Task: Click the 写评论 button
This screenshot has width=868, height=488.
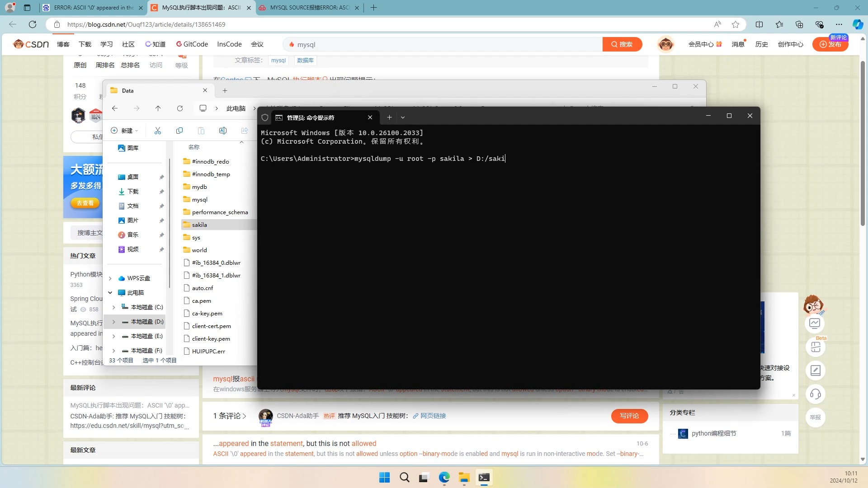Action: pyautogui.click(x=629, y=416)
